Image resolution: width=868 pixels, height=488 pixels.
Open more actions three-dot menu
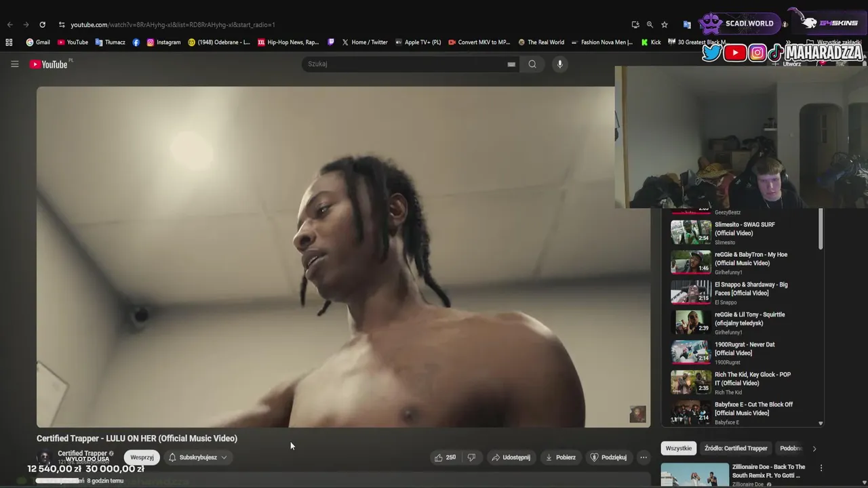point(644,457)
